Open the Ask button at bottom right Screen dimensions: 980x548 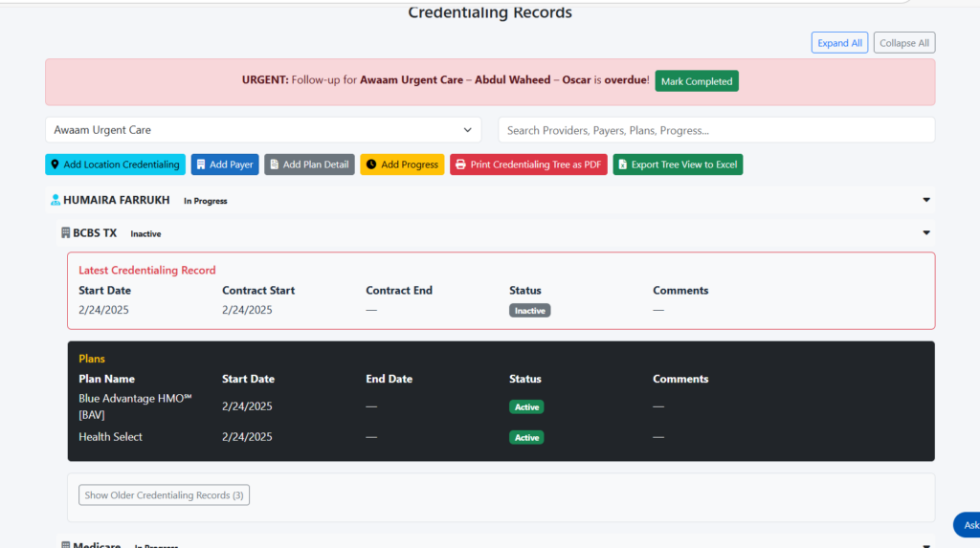pos(969,525)
